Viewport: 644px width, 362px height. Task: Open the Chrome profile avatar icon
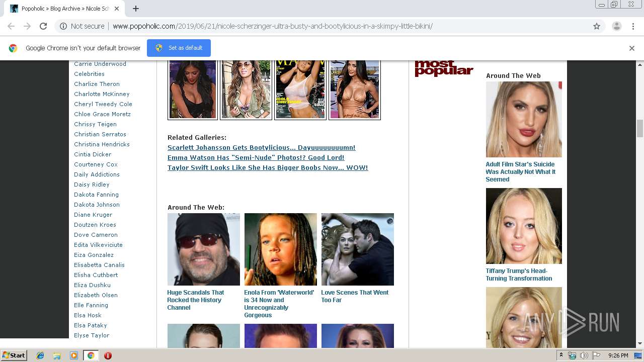[x=616, y=26]
